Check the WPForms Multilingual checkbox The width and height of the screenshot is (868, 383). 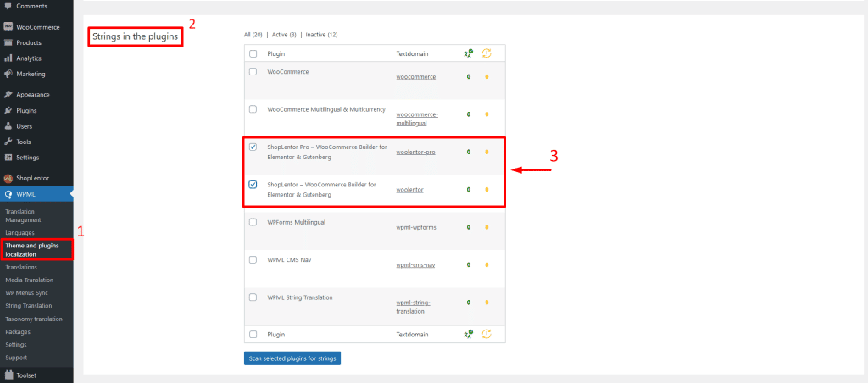point(253,222)
